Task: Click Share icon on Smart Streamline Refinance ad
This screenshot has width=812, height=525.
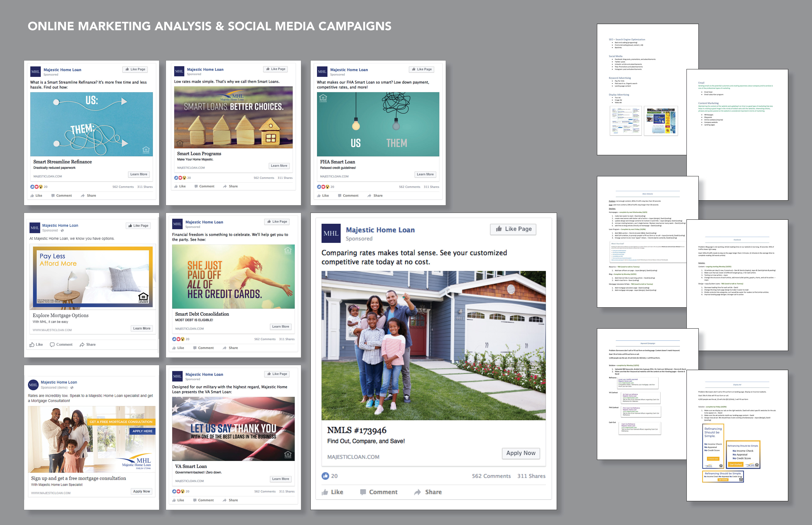Action: click(83, 196)
